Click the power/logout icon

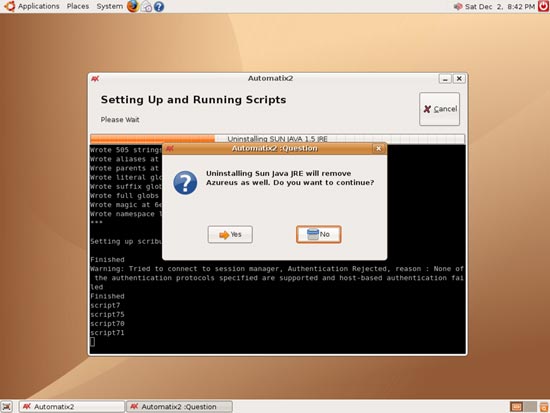[x=543, y=6]
